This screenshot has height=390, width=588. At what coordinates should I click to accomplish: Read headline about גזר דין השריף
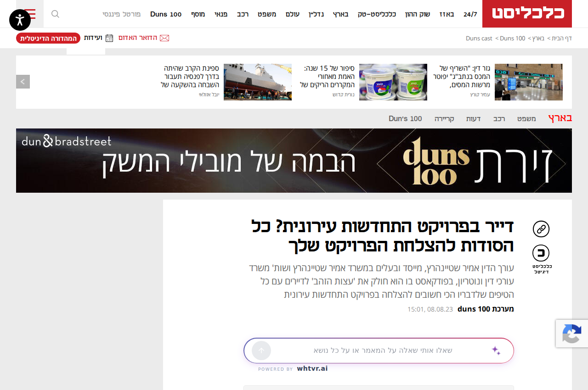pos(462,77)
